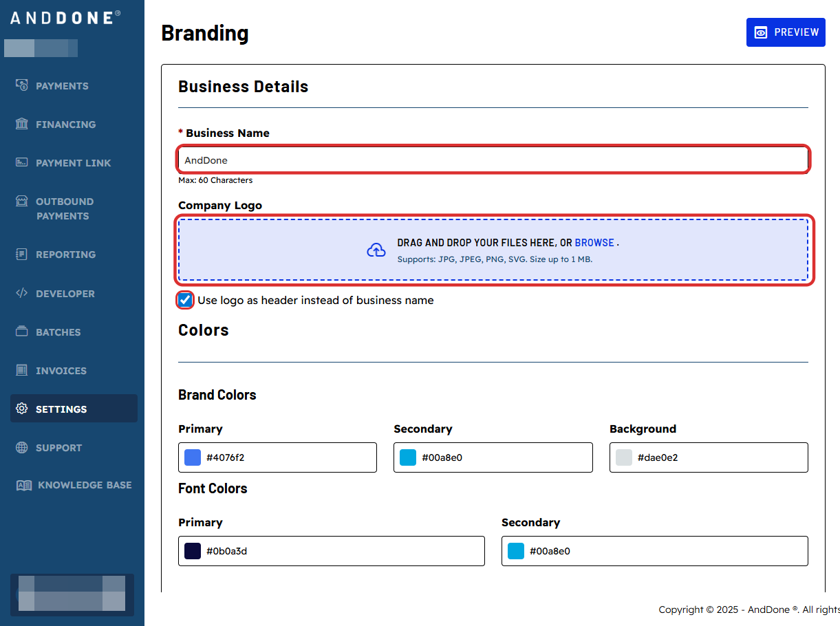Select the Reporting icon in the sidebar
Viewport: 840px width, 626px height.
click(21, 254)
